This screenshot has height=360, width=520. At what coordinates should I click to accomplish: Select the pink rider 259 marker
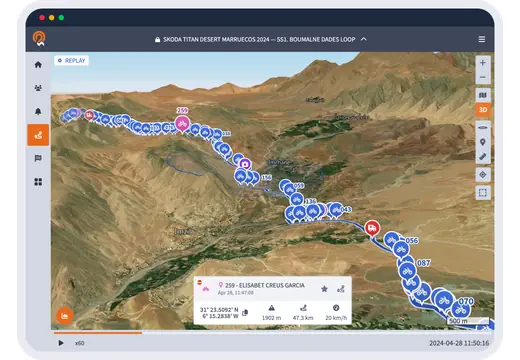coord(182,123)
